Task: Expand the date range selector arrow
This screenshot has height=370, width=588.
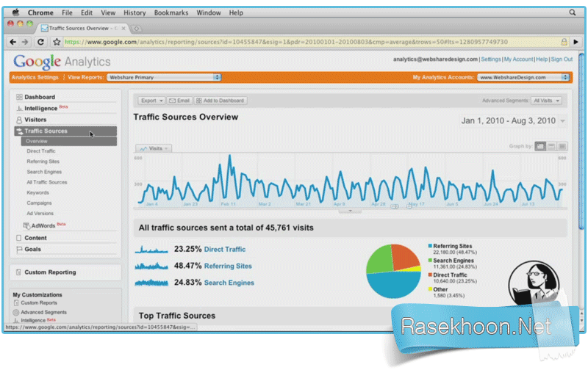Action: pyautogui.click(x=562, y=121)
